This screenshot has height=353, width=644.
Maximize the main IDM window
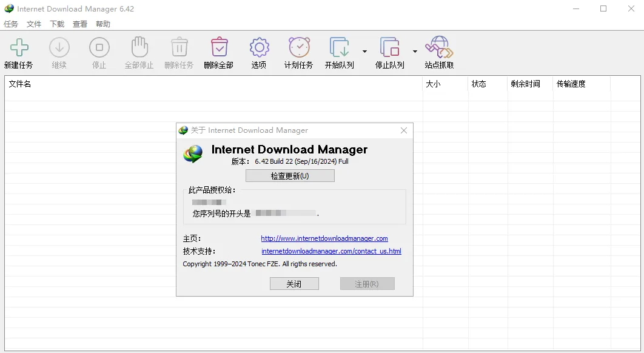coord(603,8)
